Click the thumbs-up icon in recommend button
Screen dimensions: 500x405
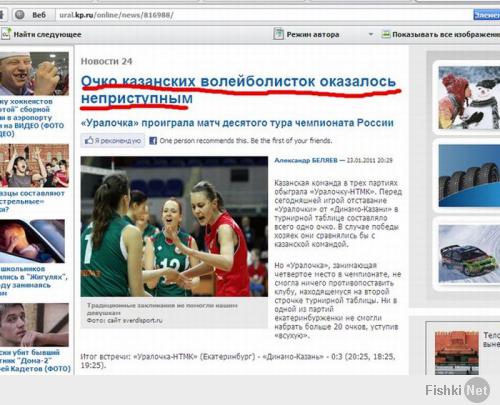pyautogui.click(x=89, y=140)
